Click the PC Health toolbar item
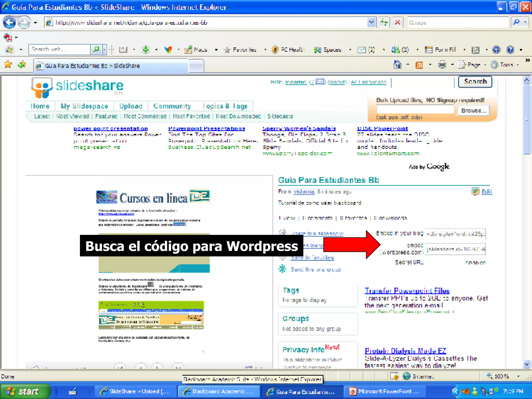532x399 pixels. pos(288,50)
